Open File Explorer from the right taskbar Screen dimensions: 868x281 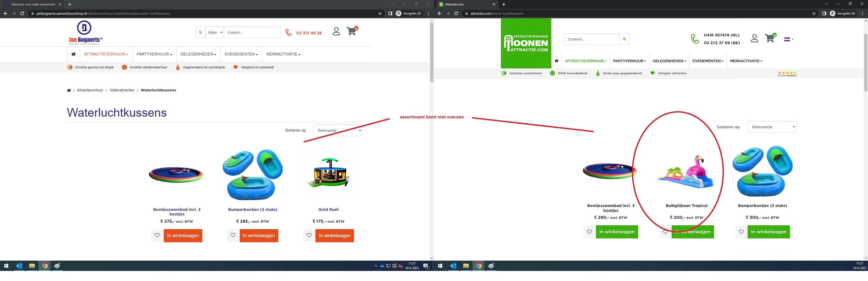[466, 266]
